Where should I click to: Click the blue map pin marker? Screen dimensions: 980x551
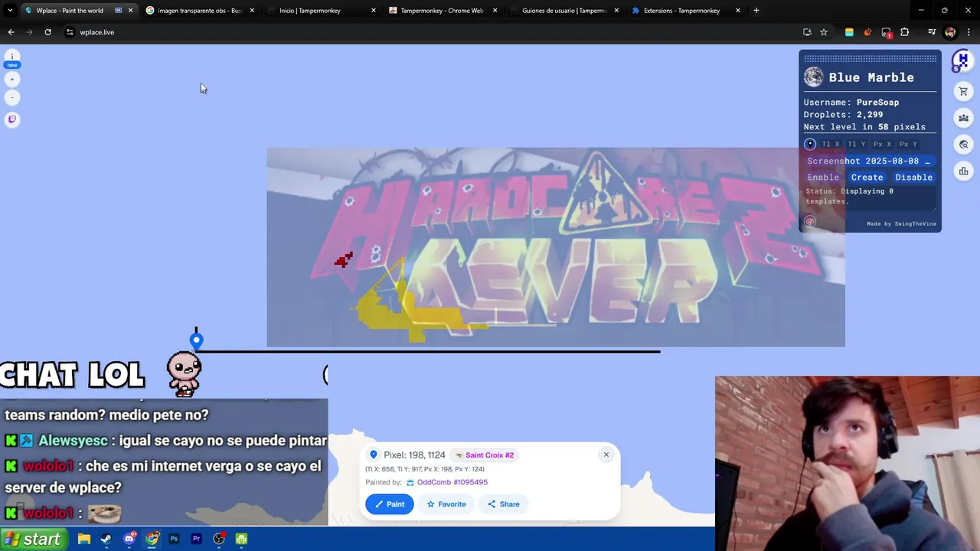196,341
